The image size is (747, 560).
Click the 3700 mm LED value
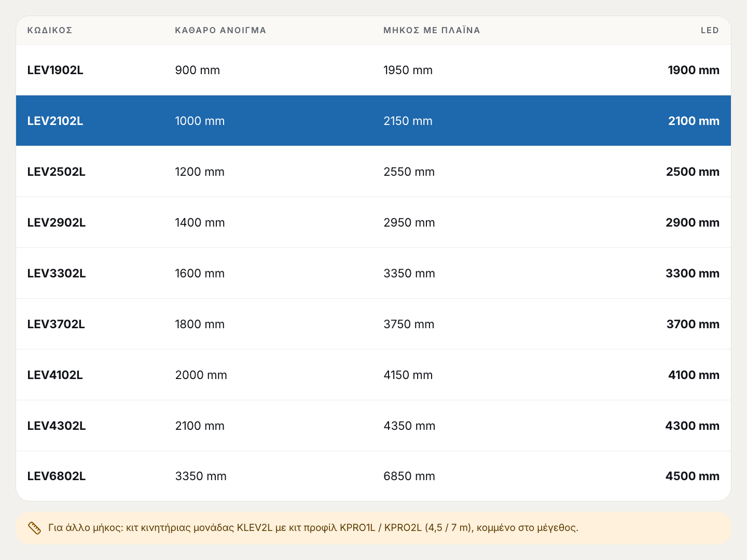693,324
